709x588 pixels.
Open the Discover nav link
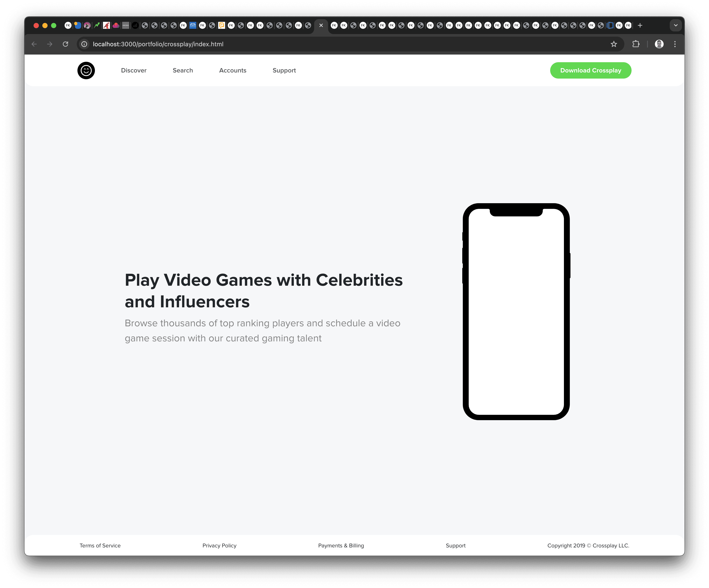point(134,70)
